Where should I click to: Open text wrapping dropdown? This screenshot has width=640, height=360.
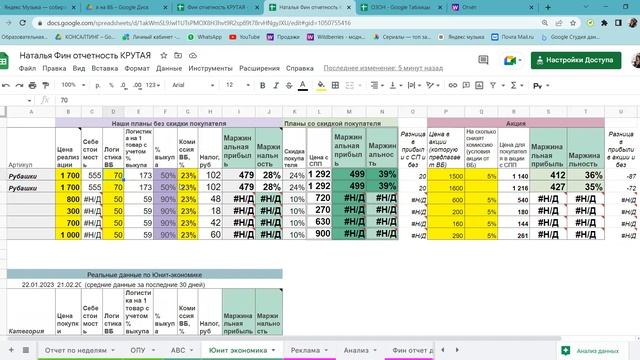414,85
